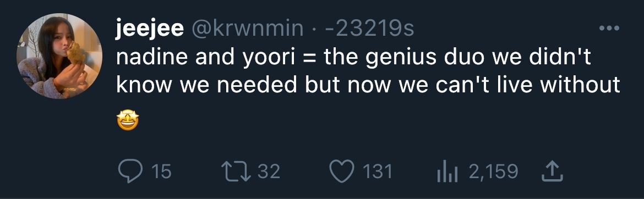Select the tweet line starting "nadine and yoori"
The width and height of the screenshot is (644, 199).
click(x=353, y=58)
